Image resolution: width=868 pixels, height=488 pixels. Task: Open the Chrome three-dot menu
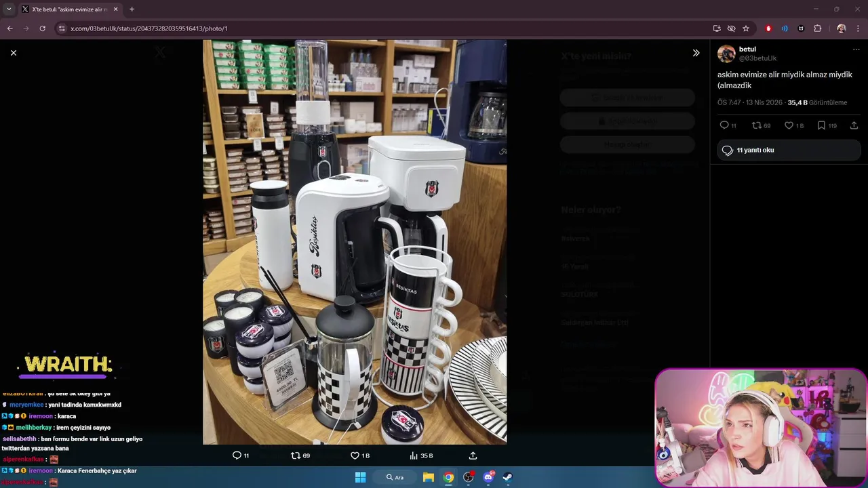859,28
